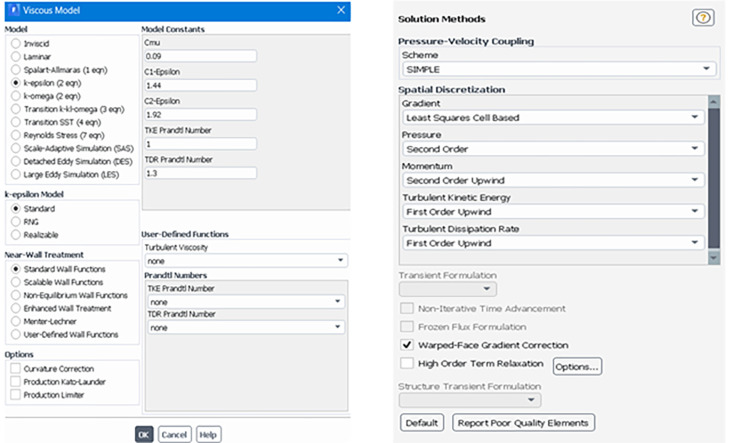
Task: Select the k-omega (2 eqn) model
Action: click(15, 96)
